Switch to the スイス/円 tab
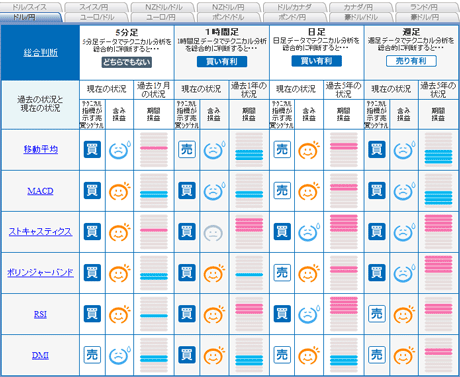Image resolution: width=460 pixels, height=377 pixels. point(96,7)
